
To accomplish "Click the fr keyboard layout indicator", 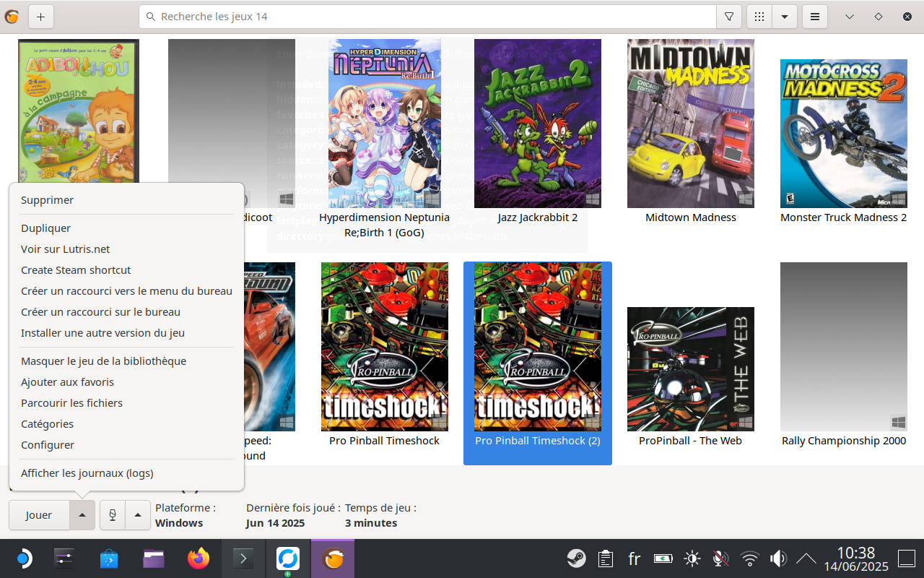I will pos(635,558).
